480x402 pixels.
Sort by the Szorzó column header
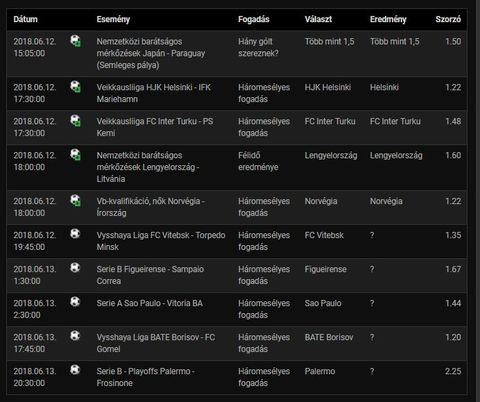coord(448,19)
